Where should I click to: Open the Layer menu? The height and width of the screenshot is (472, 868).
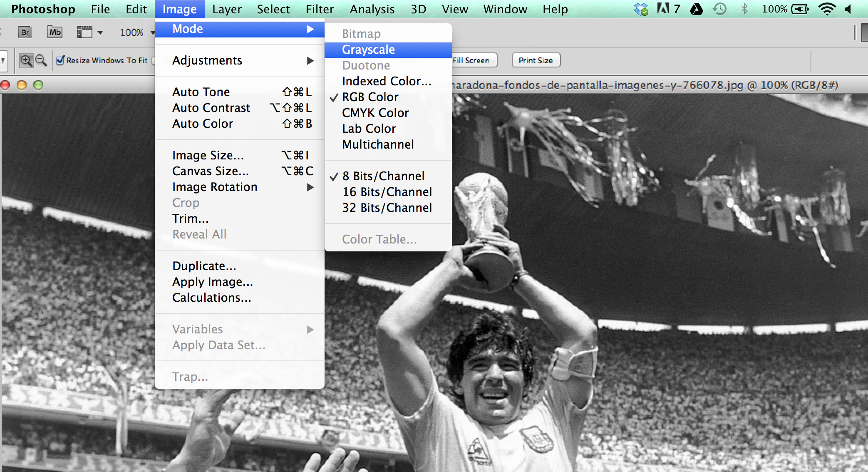pyautogui.click(x=227, y=9)
